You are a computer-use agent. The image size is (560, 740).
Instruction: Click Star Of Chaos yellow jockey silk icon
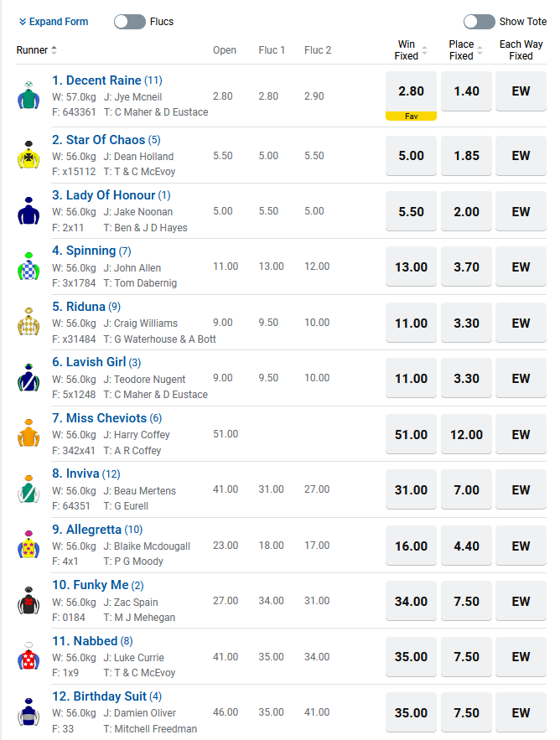coord(29,156)
